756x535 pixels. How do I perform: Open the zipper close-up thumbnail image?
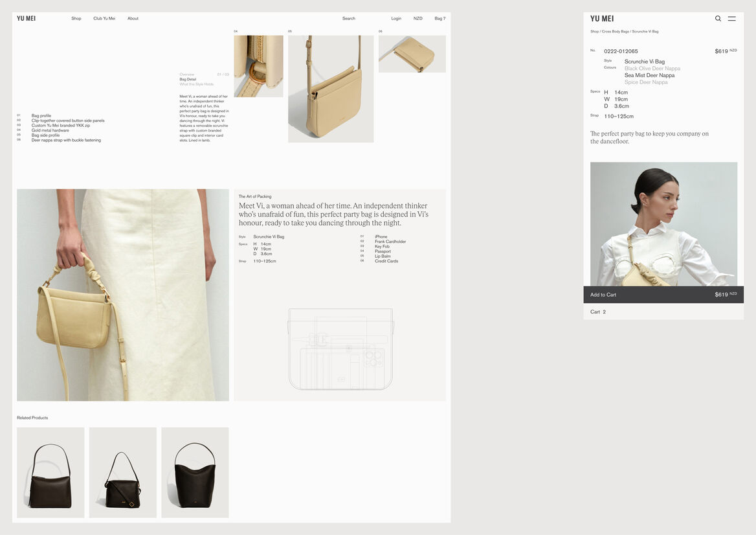258,66
